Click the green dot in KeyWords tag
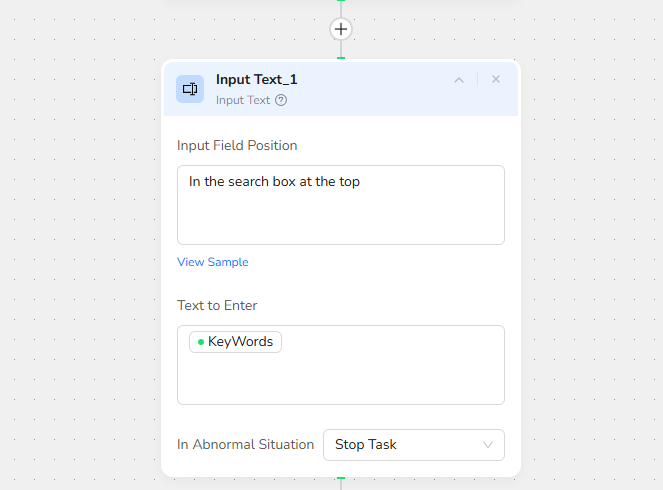 point(201,342)
